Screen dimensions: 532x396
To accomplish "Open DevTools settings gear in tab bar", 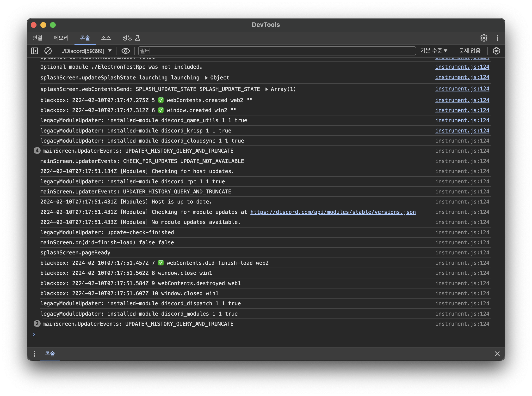I will pos(484,38).
